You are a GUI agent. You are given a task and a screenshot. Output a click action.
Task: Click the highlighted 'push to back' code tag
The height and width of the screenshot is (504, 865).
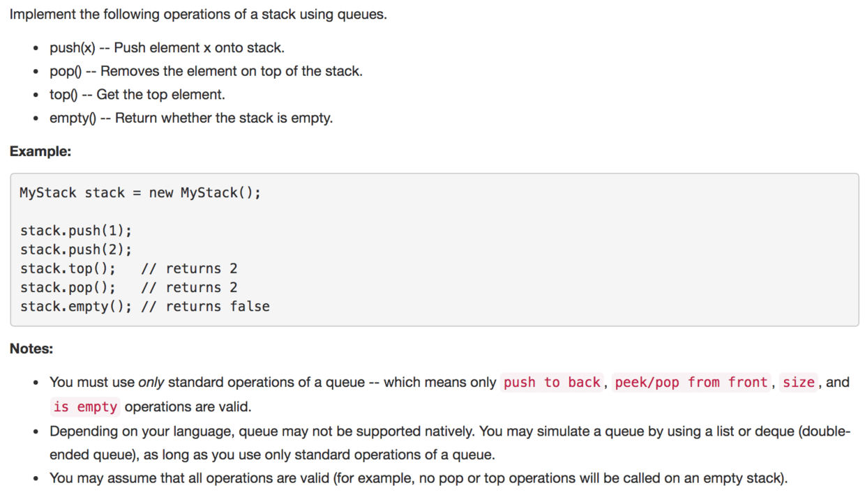[551, 382]
